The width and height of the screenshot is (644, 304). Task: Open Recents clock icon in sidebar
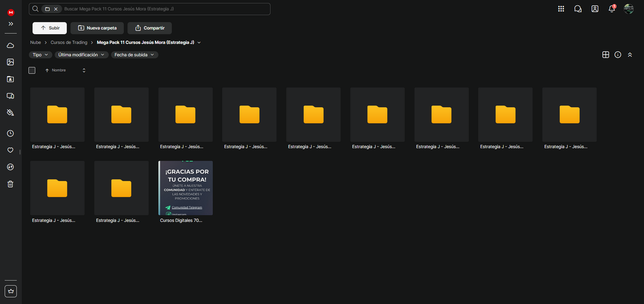click(x=10, y=134)
